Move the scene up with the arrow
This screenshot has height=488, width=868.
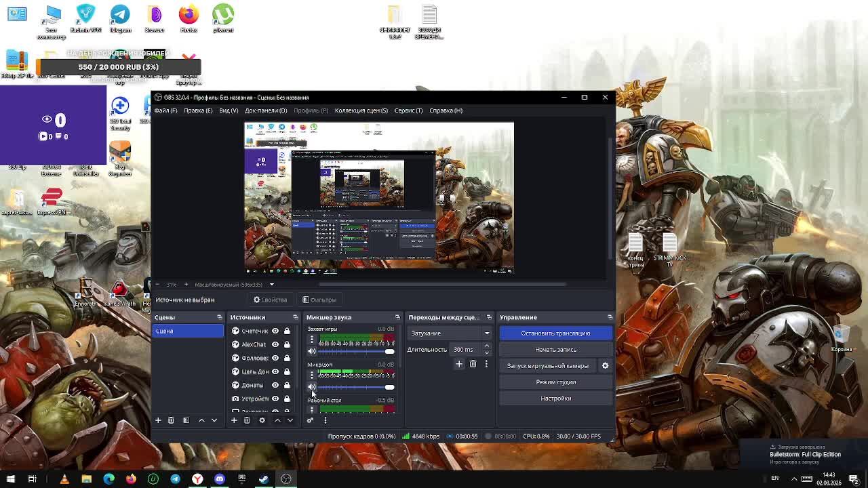[201, 420]
